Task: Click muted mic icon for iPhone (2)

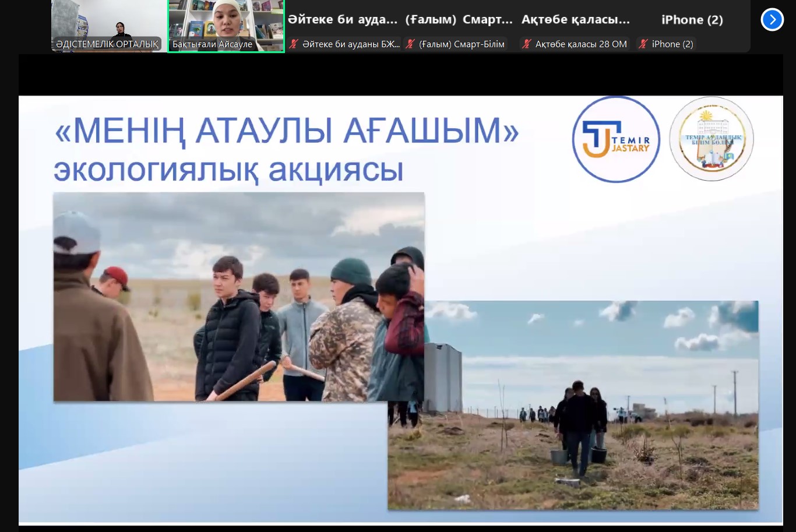Action: pos(643,44)
